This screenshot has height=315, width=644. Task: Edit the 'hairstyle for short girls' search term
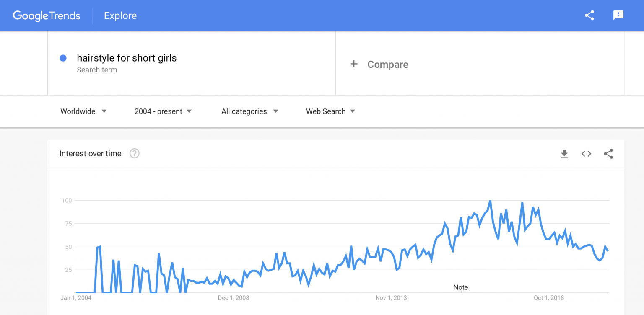coord(127,58)
